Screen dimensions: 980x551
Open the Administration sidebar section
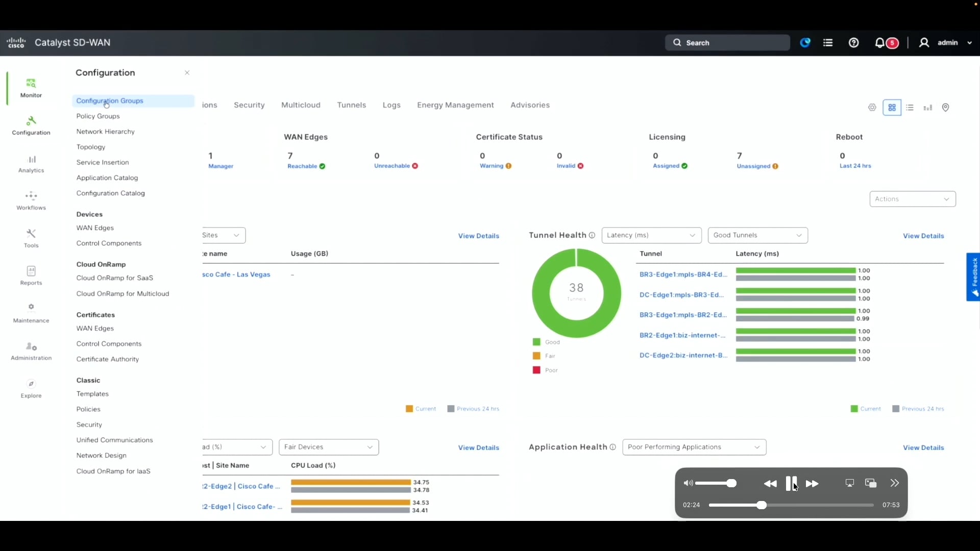click(31, 351)
